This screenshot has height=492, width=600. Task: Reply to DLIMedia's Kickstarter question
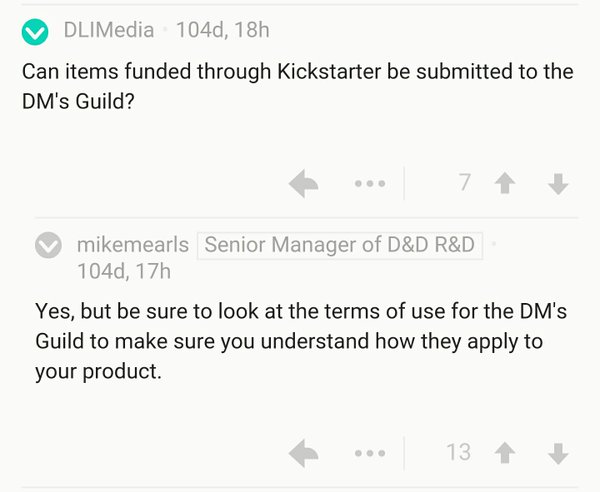(303, 183)
